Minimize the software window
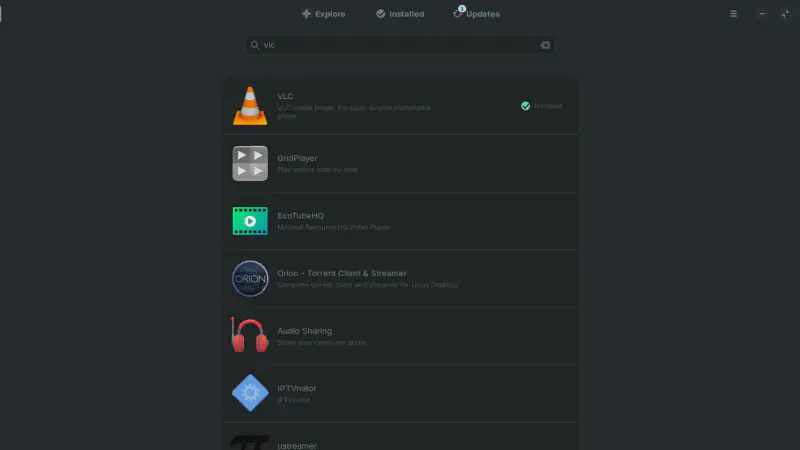 762,14
